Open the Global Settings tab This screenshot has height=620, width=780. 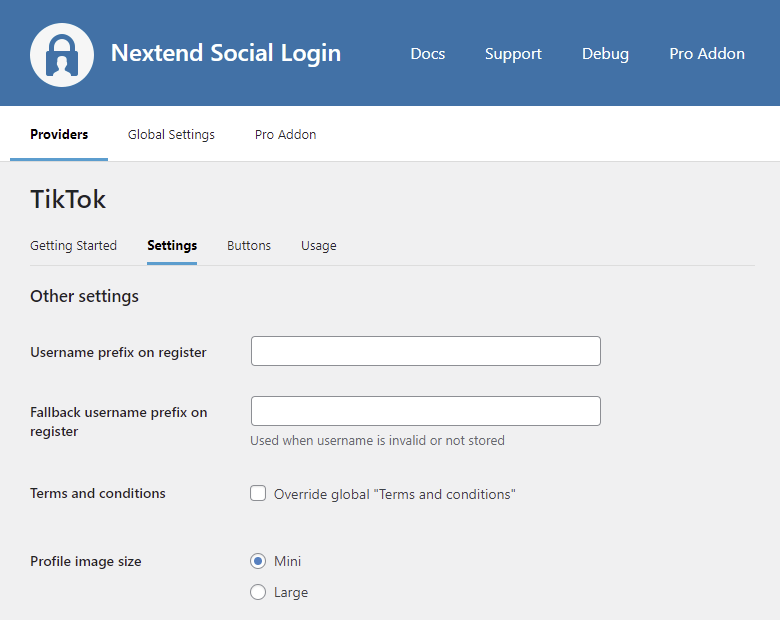(x=171, y=134)
